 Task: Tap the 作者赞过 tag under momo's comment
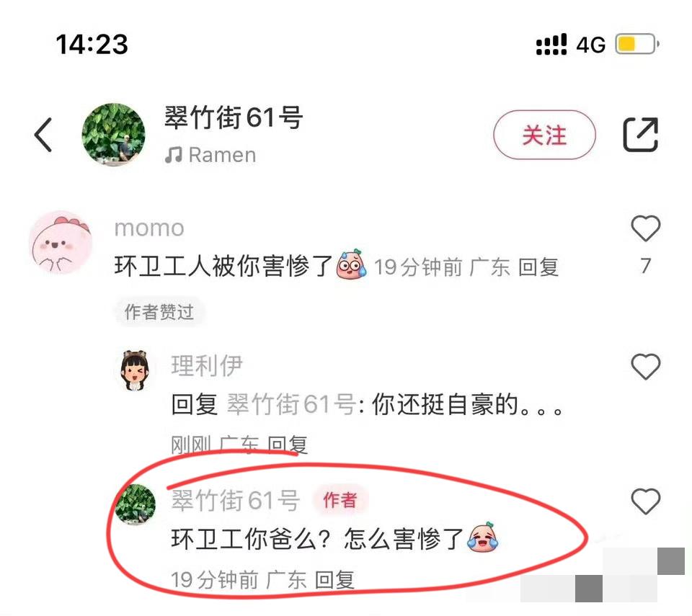click(159, 312)
